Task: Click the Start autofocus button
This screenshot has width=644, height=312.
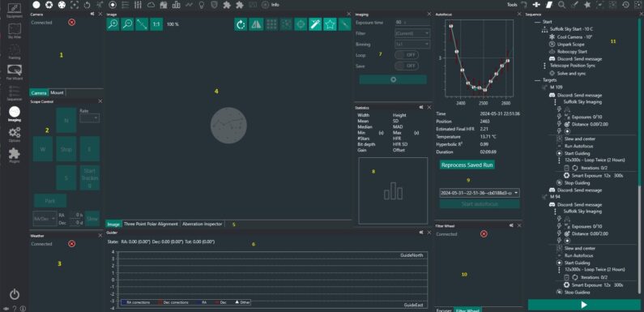Action: click(x=480, y=204)
